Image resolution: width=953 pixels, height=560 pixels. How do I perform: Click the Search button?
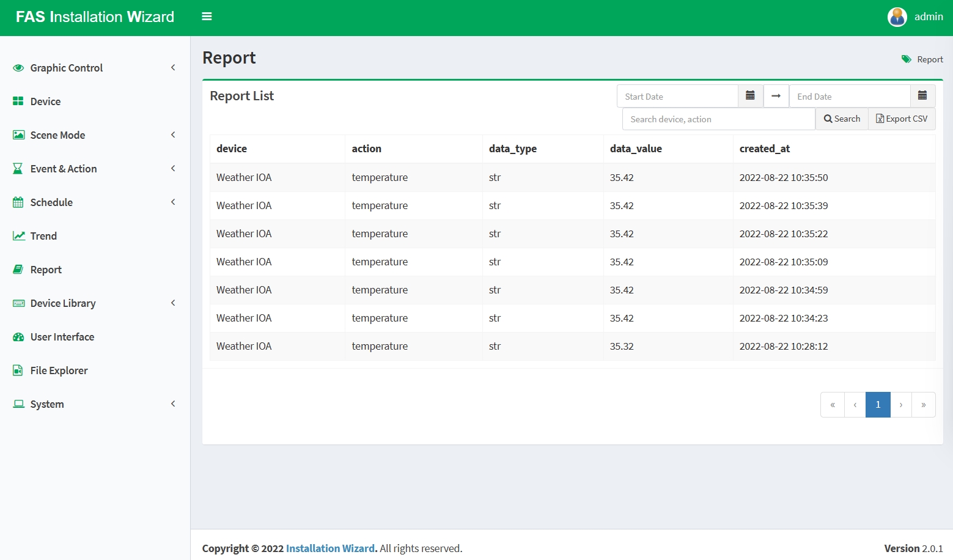[x=842, y=119]
